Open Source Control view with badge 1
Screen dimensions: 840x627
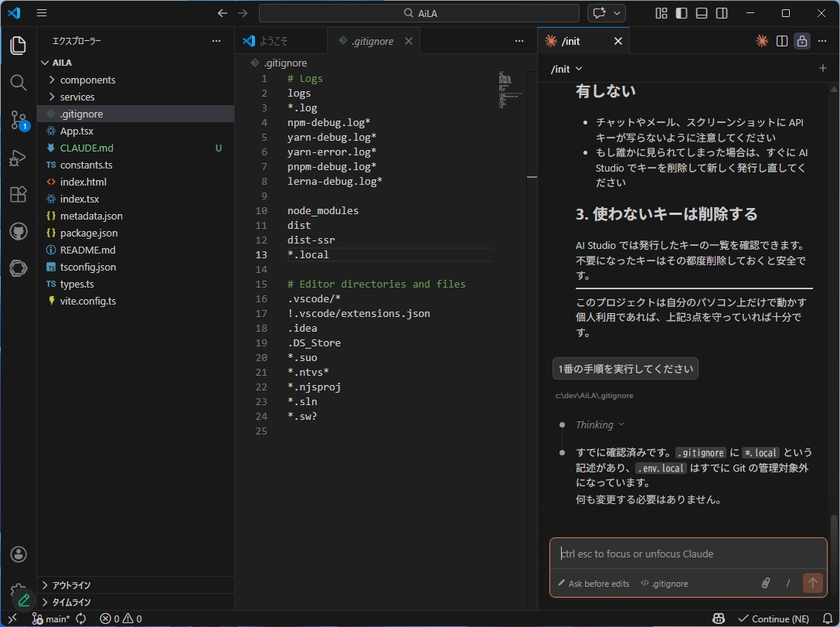point(19,121)
